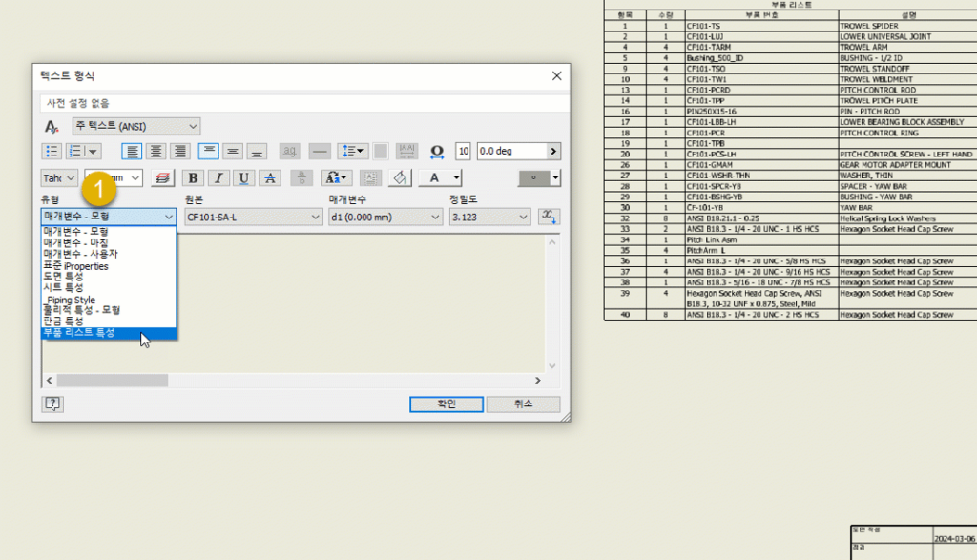This screenshot has width=977, height=560.
Task: Click the background fill bucket icon
Action: tap(400, 178)
